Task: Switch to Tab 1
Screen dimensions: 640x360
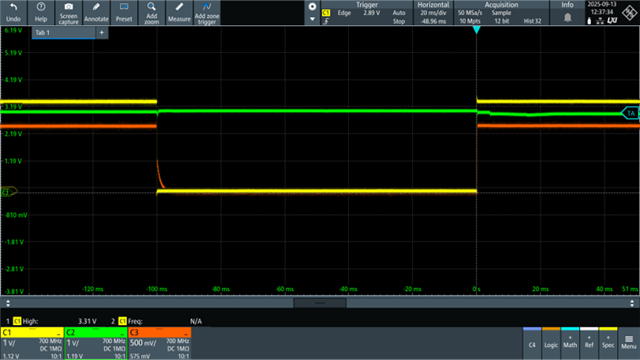Action: coord(63,33)
